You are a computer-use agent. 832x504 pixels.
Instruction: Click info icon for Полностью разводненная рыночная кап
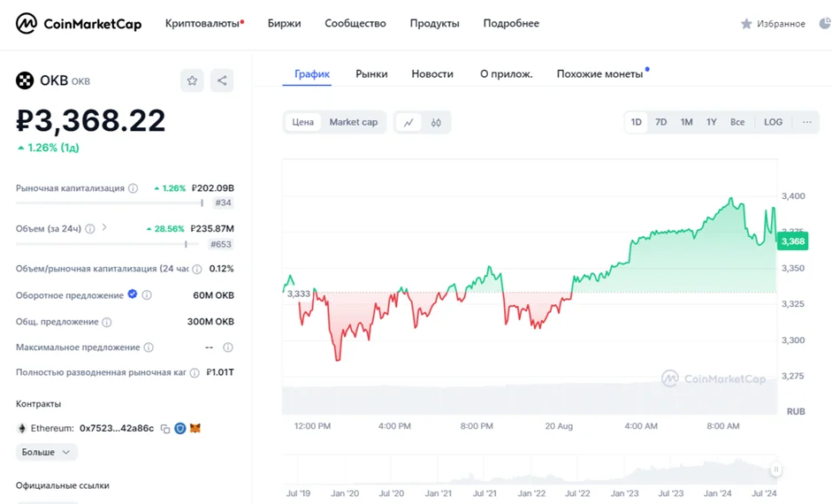pyautogui.click(x=195, y=373)
